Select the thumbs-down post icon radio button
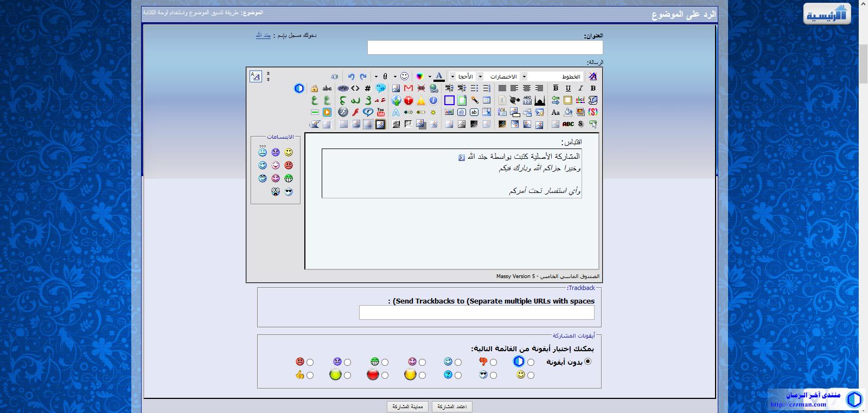The width and height of the screenshot is (868, 413). [493, 363]
